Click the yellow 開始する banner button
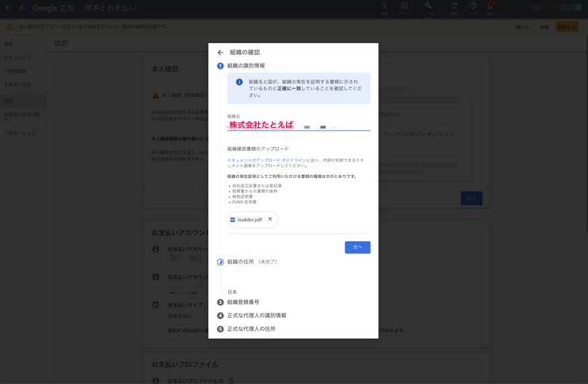 (567, 27)
